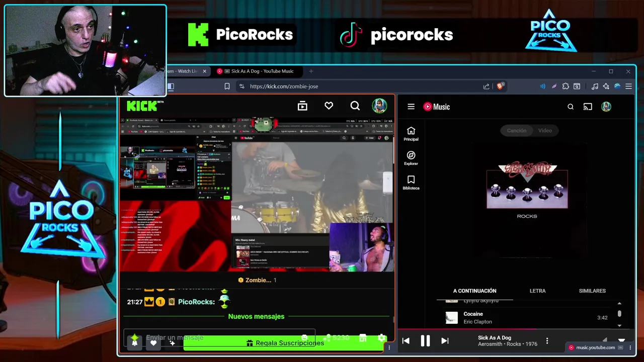Click the sparkle button below chat
Image resolution: width=644 pixels, height=362 pixels.
click(172, 342)
